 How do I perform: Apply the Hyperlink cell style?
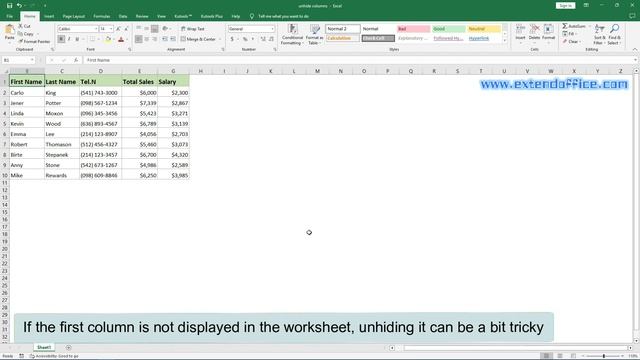click(484, 38)
